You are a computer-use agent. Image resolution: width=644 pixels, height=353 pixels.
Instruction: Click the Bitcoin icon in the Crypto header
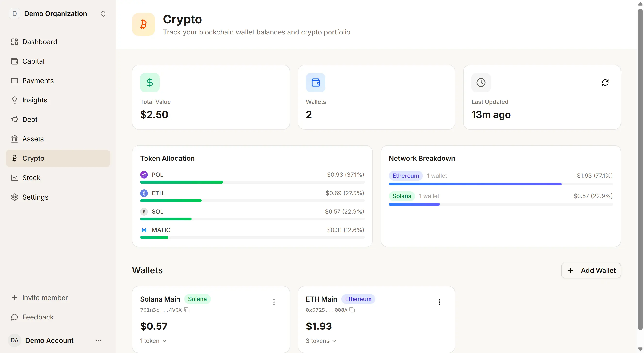144,24
